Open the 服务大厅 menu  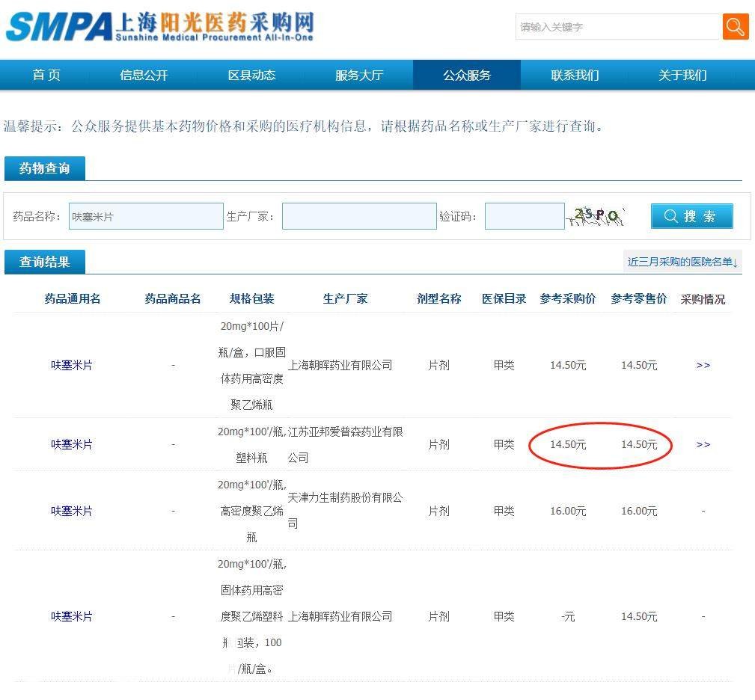(359, 75)
